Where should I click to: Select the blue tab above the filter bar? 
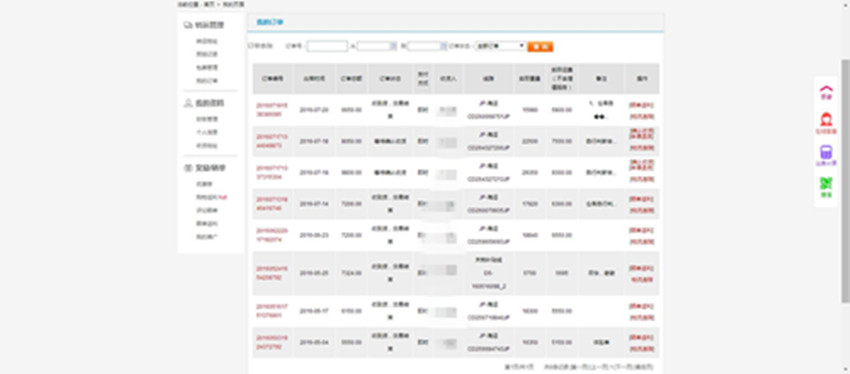[x=269, y=22]
